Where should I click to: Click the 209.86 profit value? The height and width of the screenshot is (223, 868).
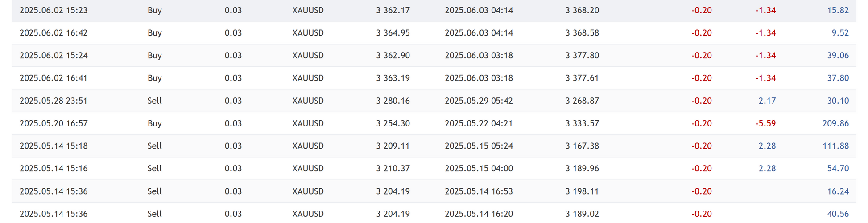tap(835, 123)
